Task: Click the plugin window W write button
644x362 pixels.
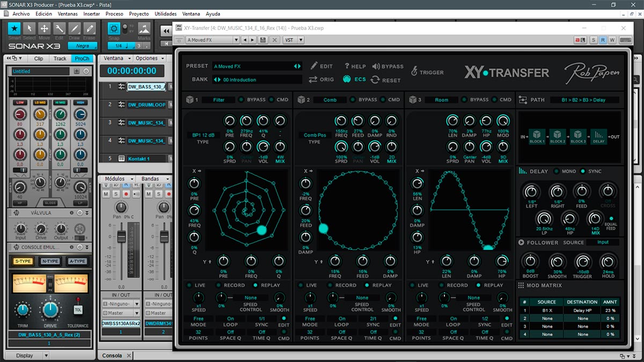Action: pos(612,40)
